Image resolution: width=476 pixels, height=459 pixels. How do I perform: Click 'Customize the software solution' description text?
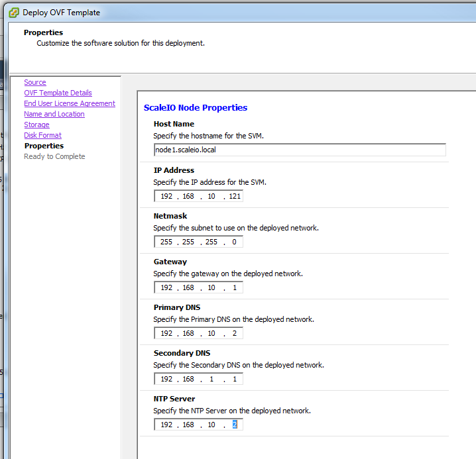point(121,43)
